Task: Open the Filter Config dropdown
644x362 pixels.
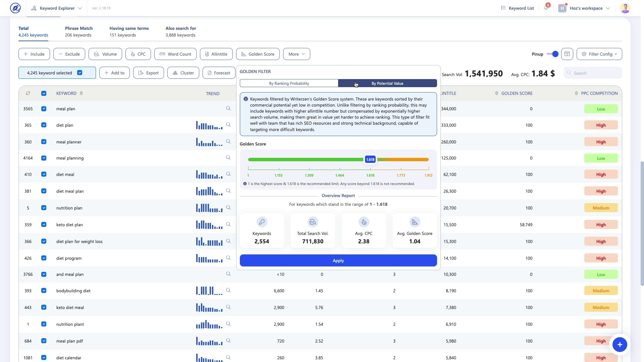Action: click(x=599, y=54)
